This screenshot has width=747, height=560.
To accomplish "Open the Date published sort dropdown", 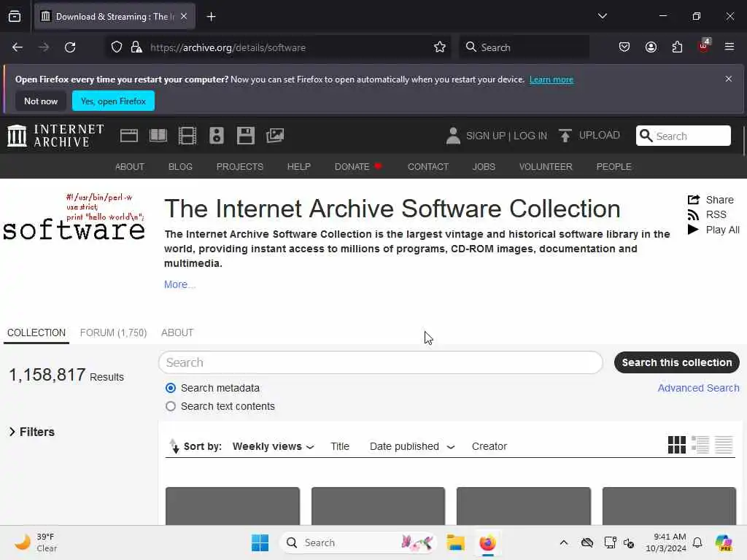I will point(412,447).
